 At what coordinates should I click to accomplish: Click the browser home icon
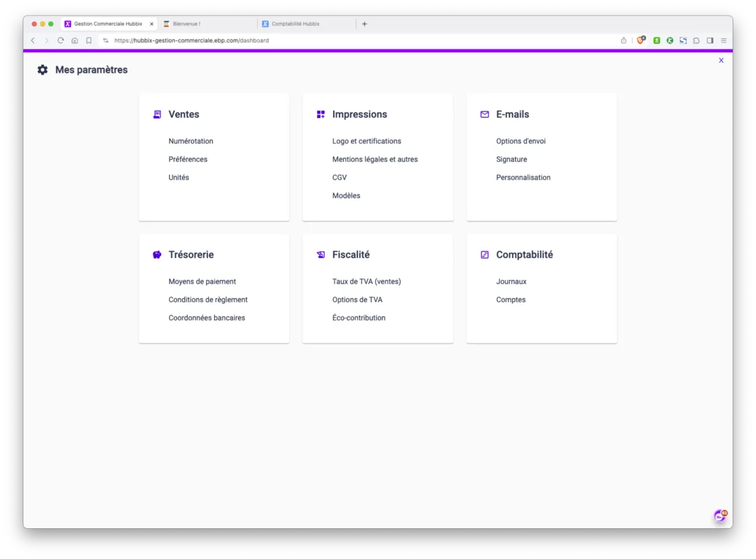coord(74,40)
